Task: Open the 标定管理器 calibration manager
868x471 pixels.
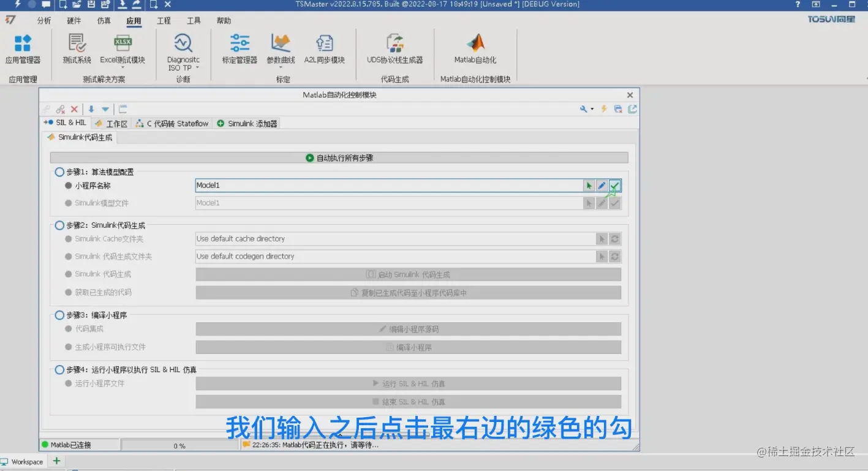Action: [240, 49]
